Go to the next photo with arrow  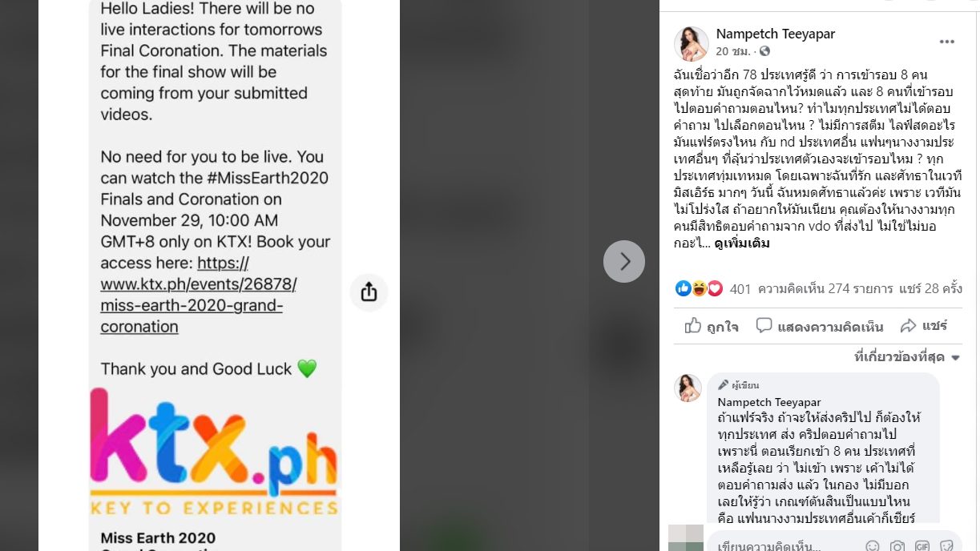click(624, 261)
